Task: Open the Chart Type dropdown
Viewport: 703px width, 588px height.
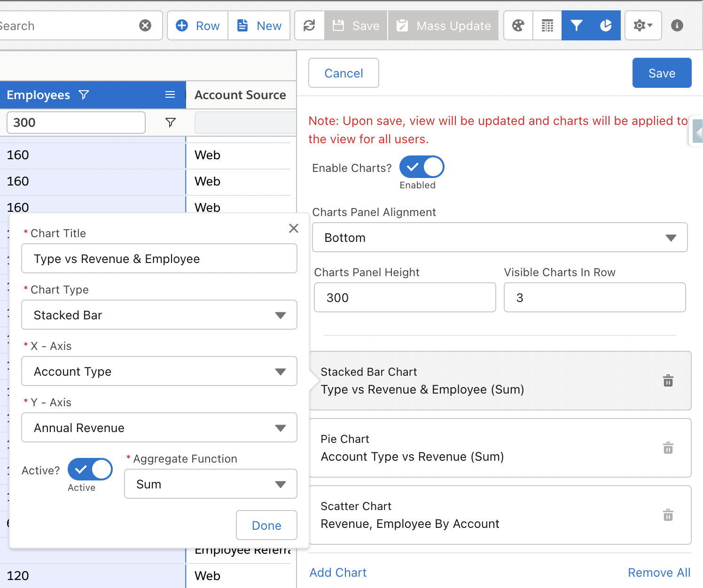Action: [159, 315]
